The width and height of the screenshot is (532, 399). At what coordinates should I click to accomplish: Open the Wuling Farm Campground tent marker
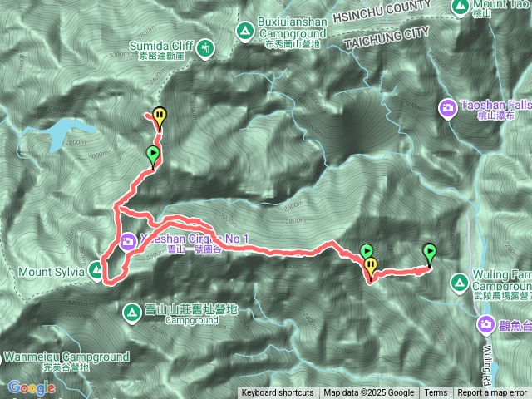[460, 283]
